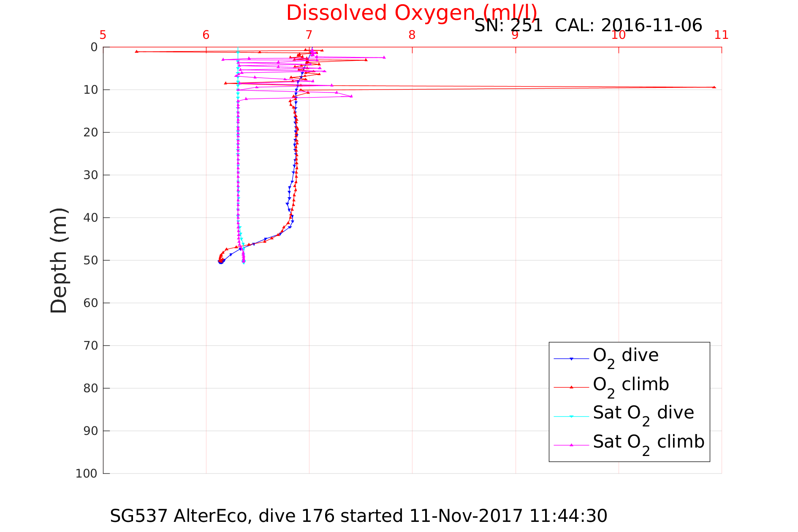Click the depth-axis tick label '90'
The image size is (798, 532).
tap(91, 431)
